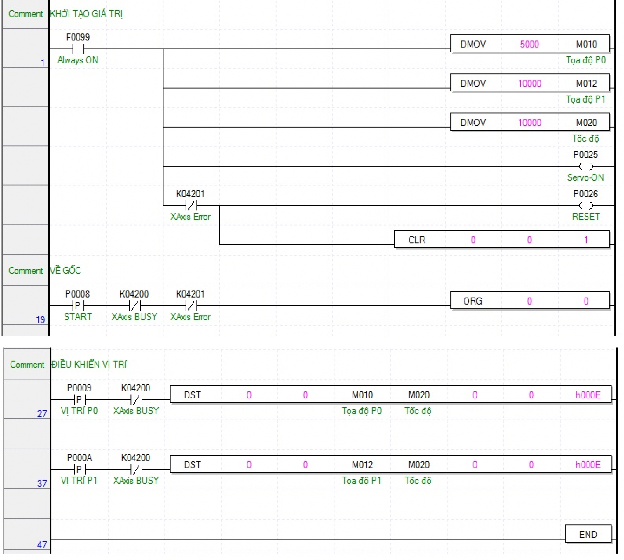Viewport: 624px width, 560px height.
Task: Click the M020 Tốc độ DMOV destination operand
Action: pyautogui.click(x=585, y=122)
